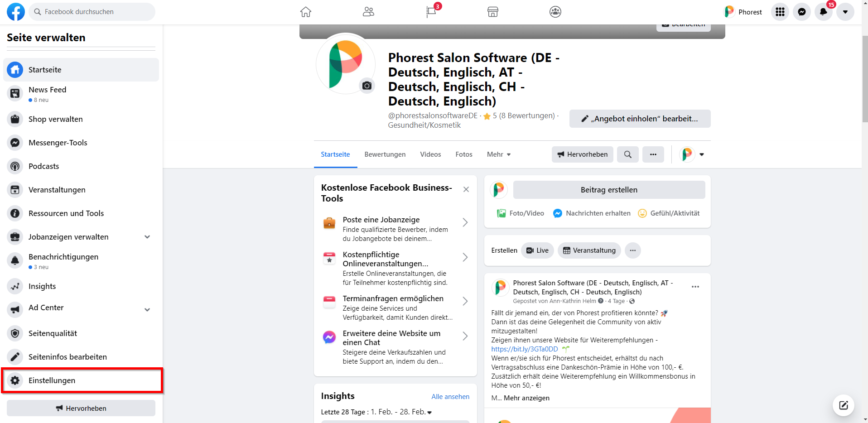Open Marketplace storefront icon

[x=493, y=12]
